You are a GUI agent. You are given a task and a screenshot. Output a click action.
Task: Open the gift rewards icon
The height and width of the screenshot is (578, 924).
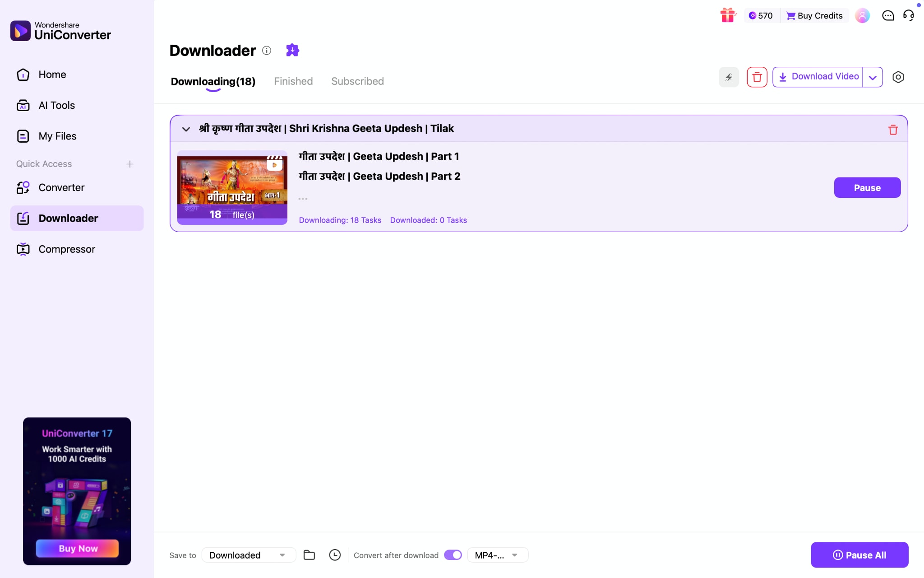coord(727,15)
